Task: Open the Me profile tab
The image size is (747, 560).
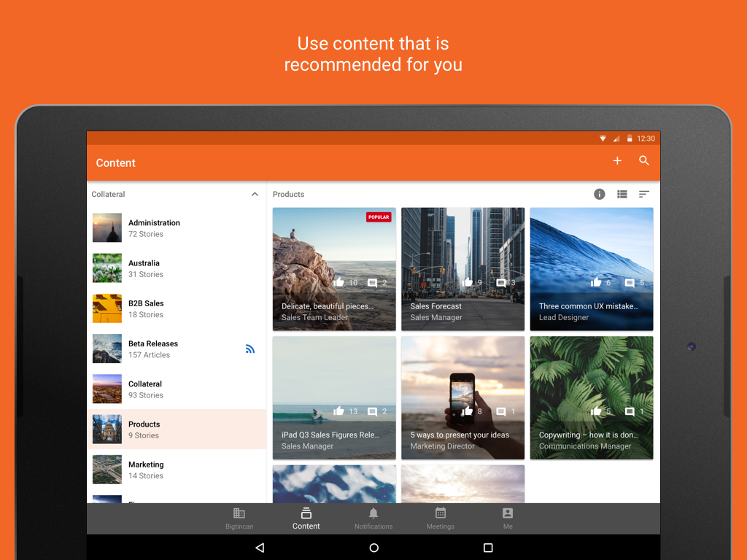Action: (508, 518)
